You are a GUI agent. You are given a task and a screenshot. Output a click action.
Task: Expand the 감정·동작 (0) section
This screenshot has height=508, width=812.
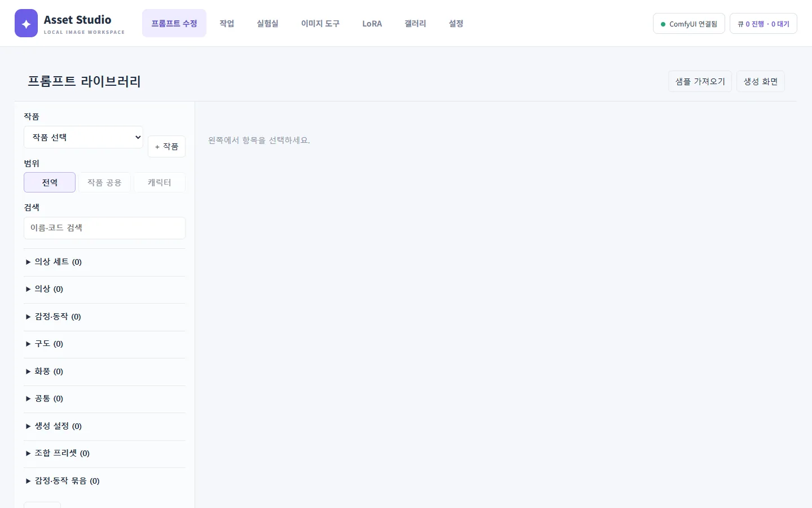pos(104,317)
